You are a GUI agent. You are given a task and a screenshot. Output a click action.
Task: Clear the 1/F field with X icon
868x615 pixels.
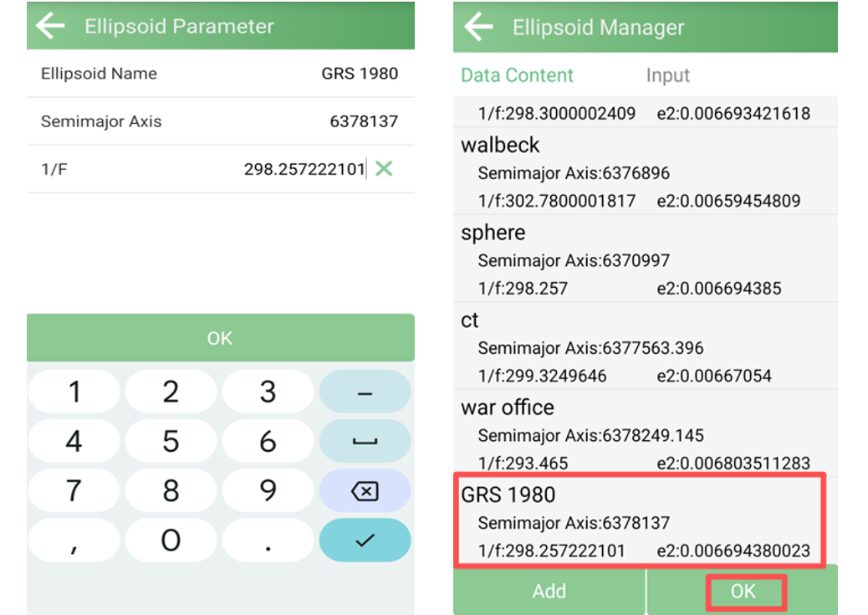384,169
